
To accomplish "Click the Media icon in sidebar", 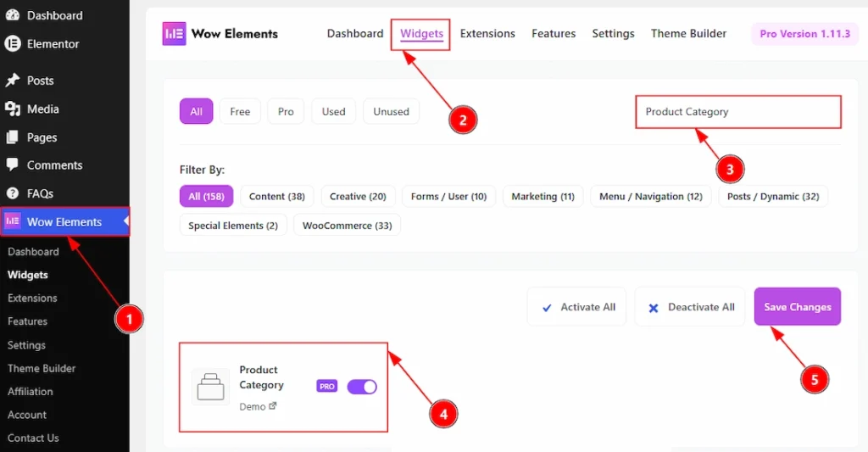I will [13, 109].
